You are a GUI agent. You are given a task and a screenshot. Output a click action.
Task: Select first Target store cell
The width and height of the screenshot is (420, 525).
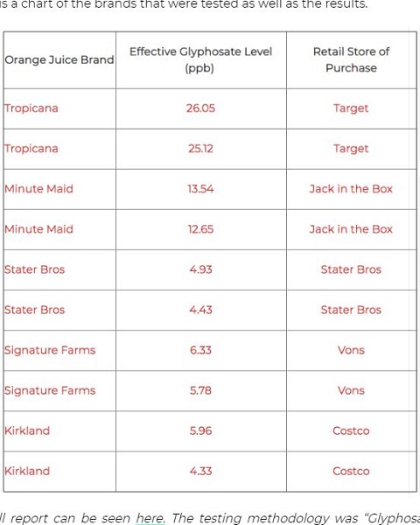[x=351, y=108]
